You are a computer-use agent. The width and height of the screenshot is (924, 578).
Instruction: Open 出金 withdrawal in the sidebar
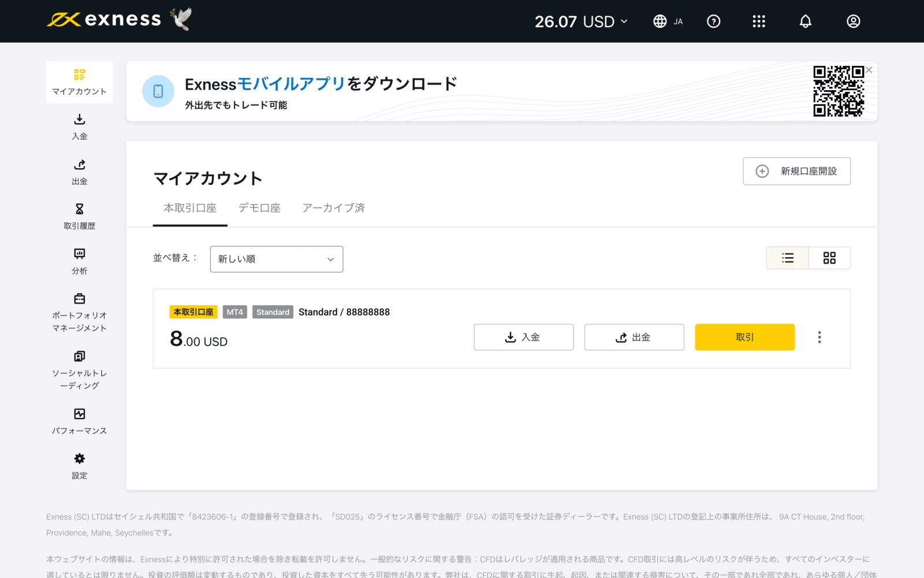tap(80, 172)
